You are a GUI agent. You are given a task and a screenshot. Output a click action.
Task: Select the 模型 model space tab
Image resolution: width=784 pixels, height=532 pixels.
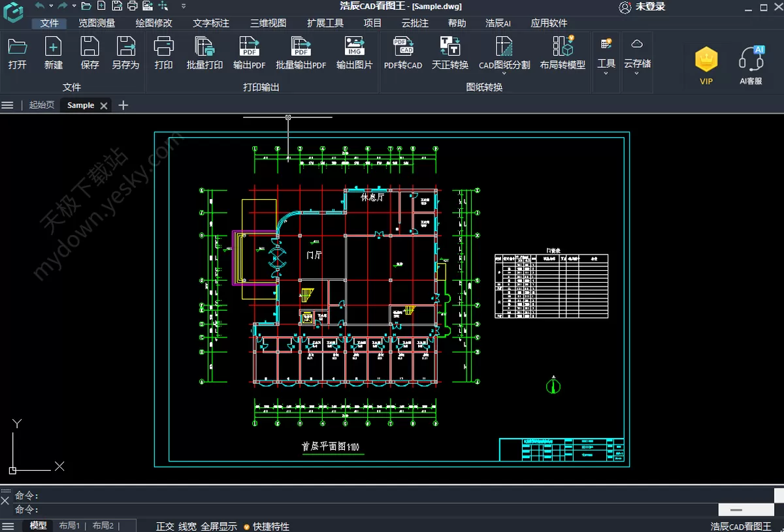click(x=39, y=525)
